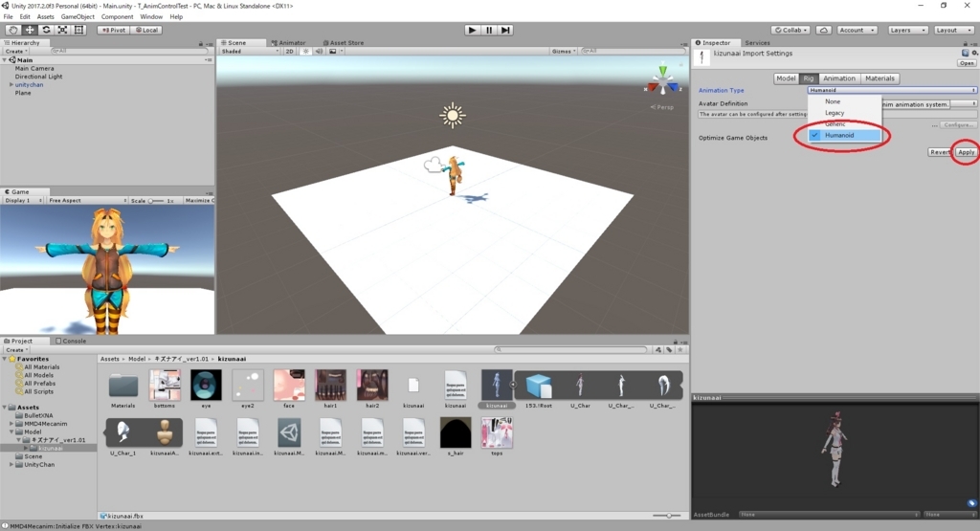Open All Materials in Favorites
Viewport: 980px width, 531px height.
point(42,367)
